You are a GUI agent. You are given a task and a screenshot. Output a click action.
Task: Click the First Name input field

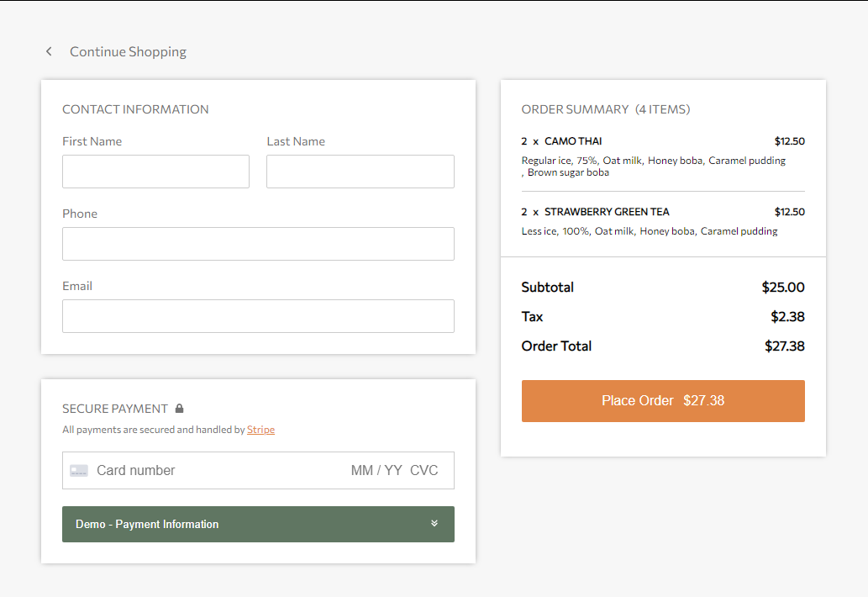pyautogui.click(x=155, y=172)
